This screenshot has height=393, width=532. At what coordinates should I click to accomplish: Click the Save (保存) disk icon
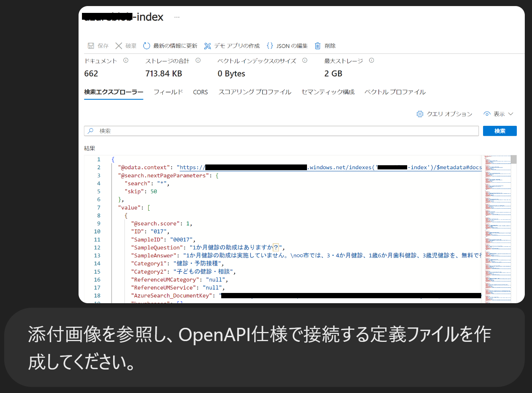click(x=91, y=46)
